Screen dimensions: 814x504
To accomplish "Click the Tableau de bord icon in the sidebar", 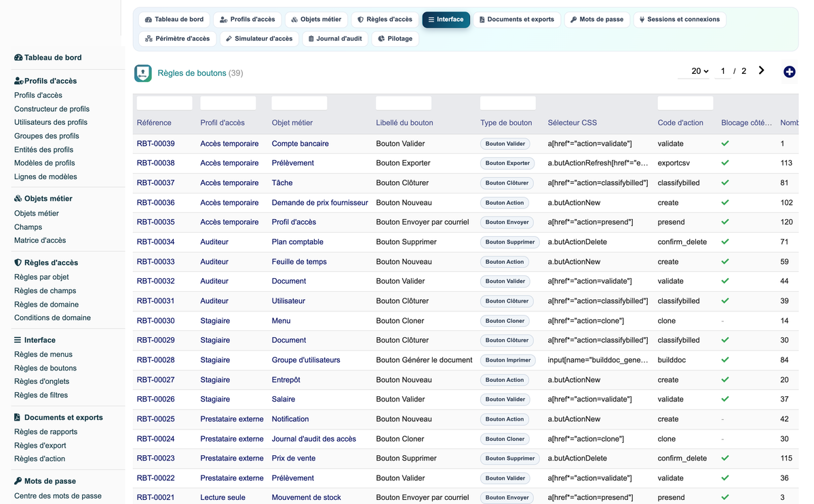I will (x=18, y=58).
